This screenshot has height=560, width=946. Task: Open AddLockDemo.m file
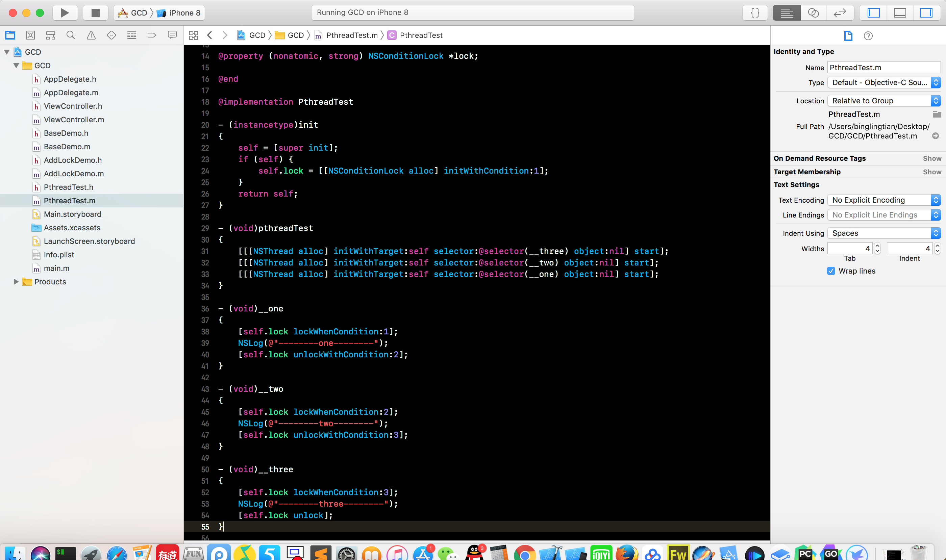74,174
